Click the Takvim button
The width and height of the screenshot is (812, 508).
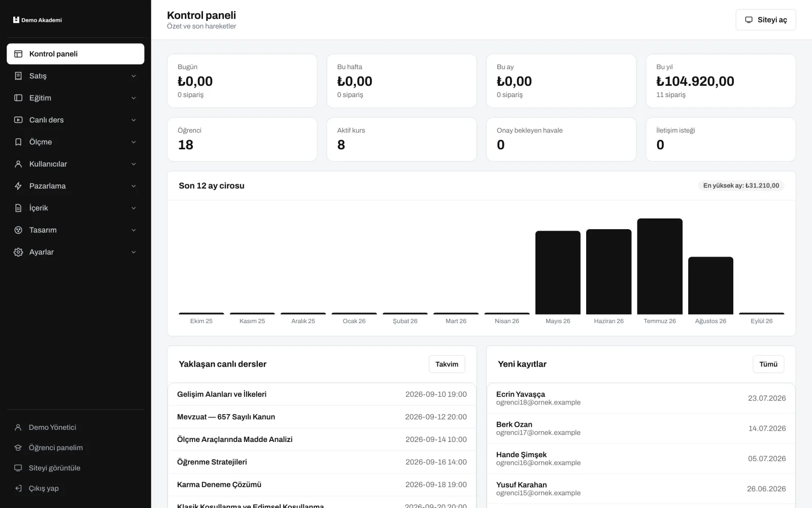(x=447, y=364)
